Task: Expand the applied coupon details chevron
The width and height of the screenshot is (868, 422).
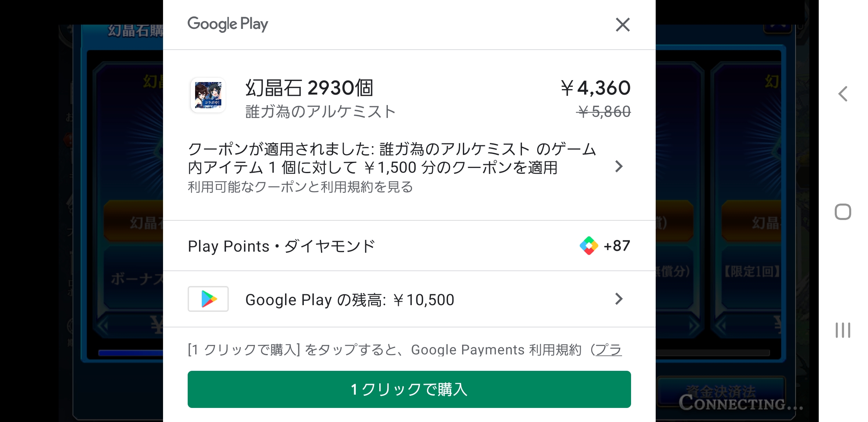Action: point(619,166)
